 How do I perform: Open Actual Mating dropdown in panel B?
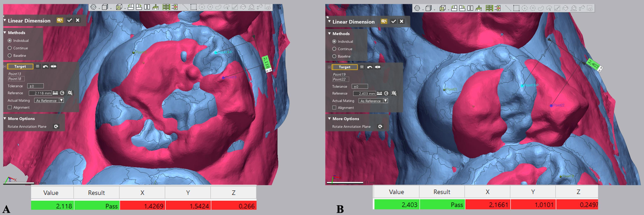pos(386,101)
